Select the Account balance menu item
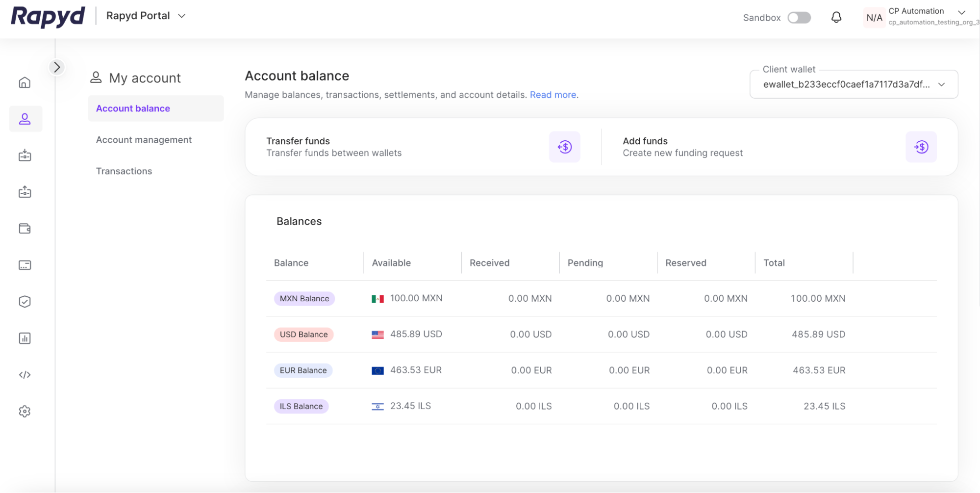 (133, 108)
